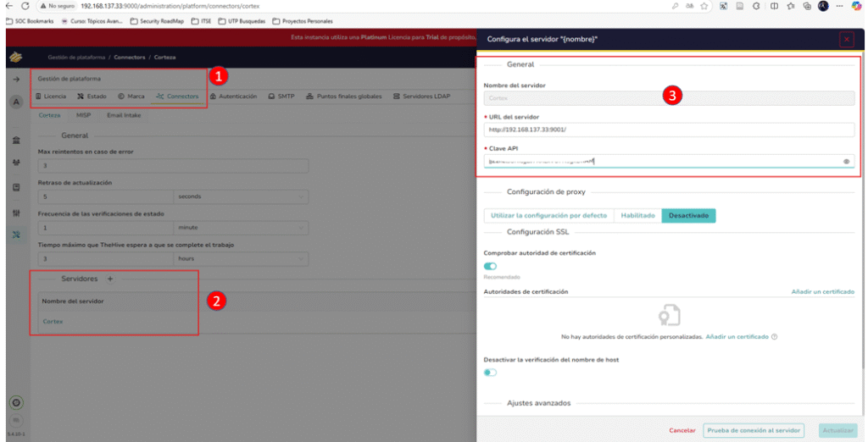Open the 'hours' unit dropdown
This screenshot has height=442, width=868.
pyautogui.click(x=241, y=258)
